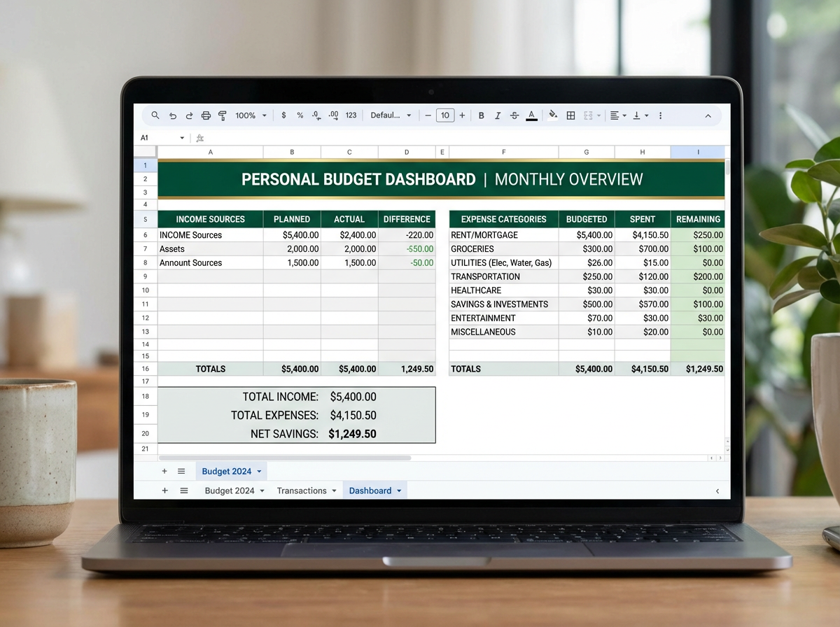Viewport: 840px width, 627px height.
Task: Toggle italic formatting
Action: pos(498,115)
